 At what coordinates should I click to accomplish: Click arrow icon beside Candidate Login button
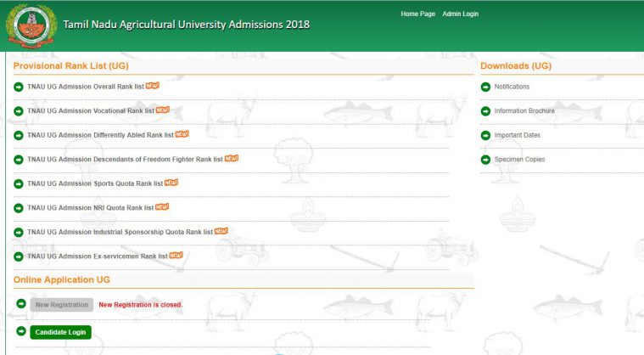click(21, 330)
